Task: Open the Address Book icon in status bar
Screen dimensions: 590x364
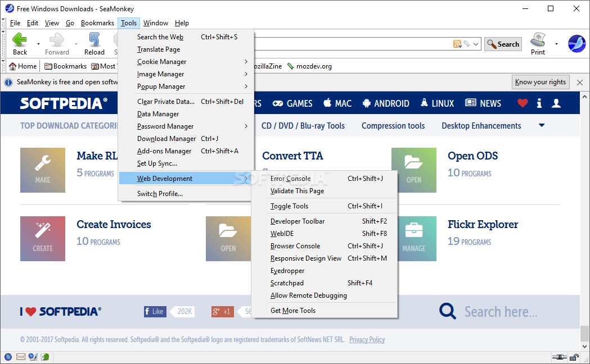Action: (45, 357)
